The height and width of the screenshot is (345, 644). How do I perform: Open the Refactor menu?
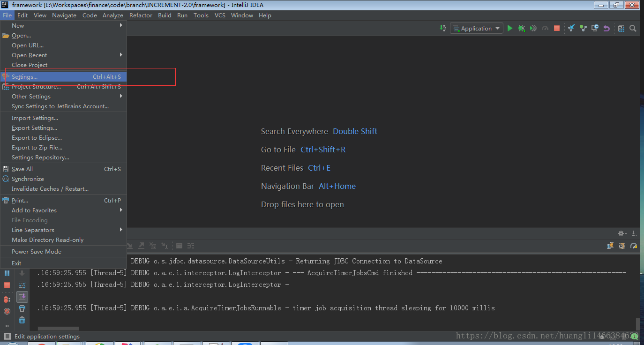[141, 15]
